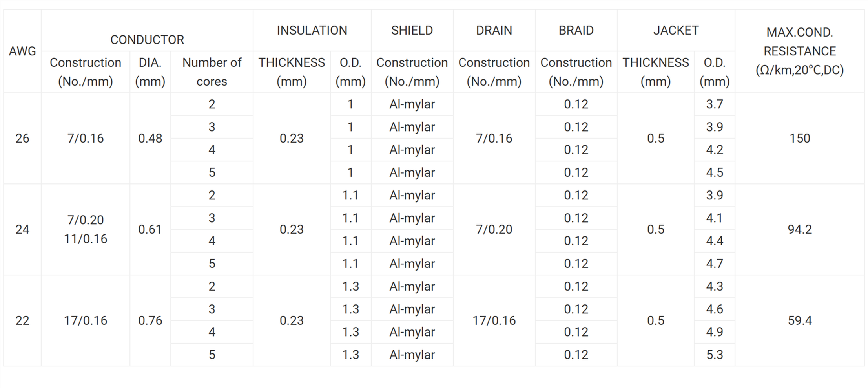Select the SHIELD header cell
The width and height of the screenshot is (868, 388).
pyautogui.click(x=412, y=30)
